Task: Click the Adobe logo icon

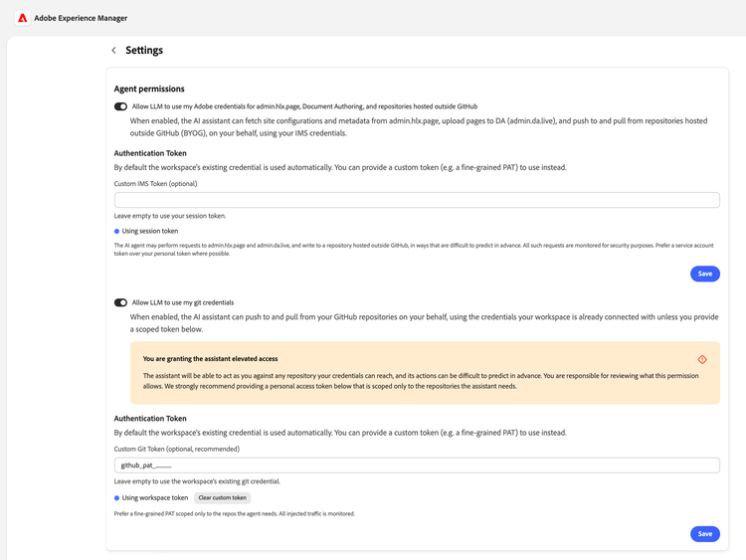Action: point(22,18)
